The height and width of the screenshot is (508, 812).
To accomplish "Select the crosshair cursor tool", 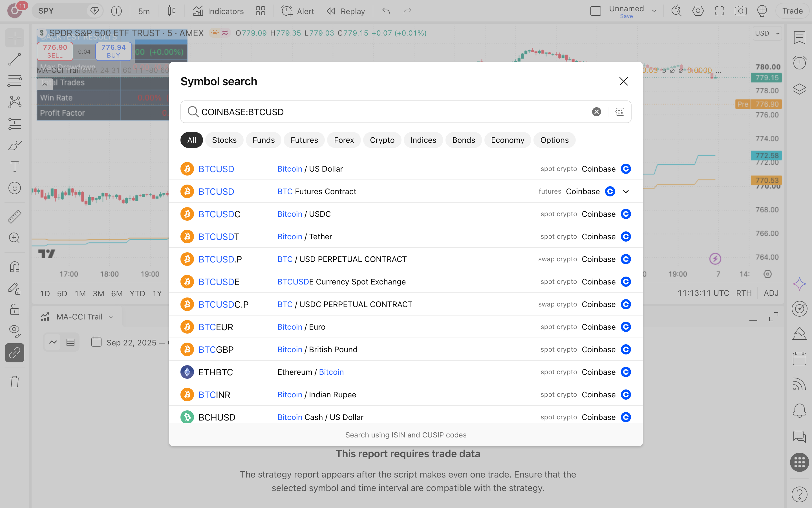I will (15, 38).
